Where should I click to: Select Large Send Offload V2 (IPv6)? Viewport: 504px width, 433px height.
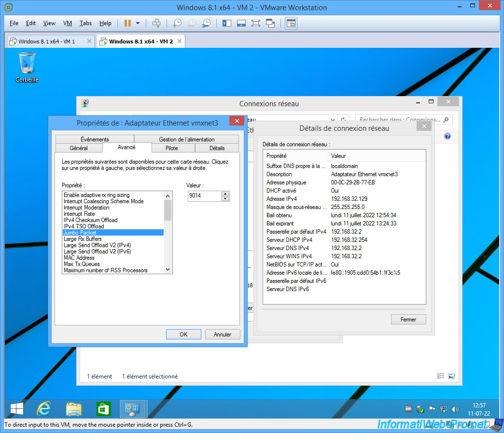tap(113, 251)
